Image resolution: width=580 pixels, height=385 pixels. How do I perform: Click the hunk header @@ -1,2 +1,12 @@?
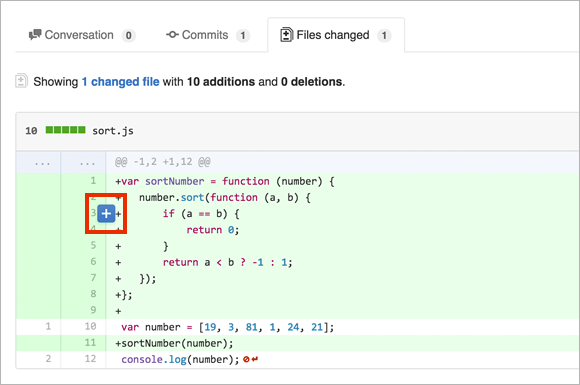coord(163,162)
